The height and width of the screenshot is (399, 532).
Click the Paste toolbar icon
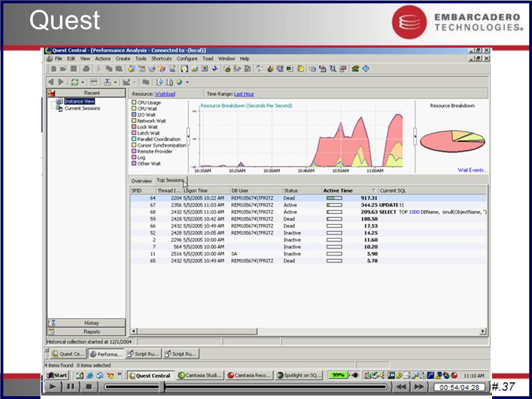119,69
